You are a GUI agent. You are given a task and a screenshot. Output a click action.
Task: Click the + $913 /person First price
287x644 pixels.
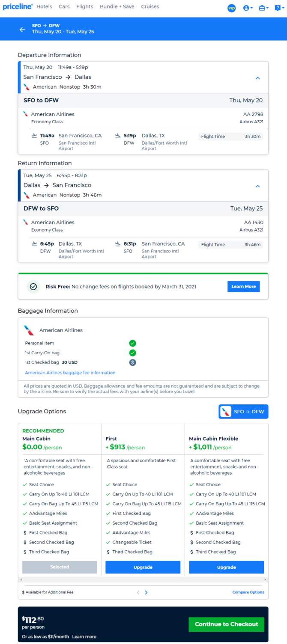(125, 447)
